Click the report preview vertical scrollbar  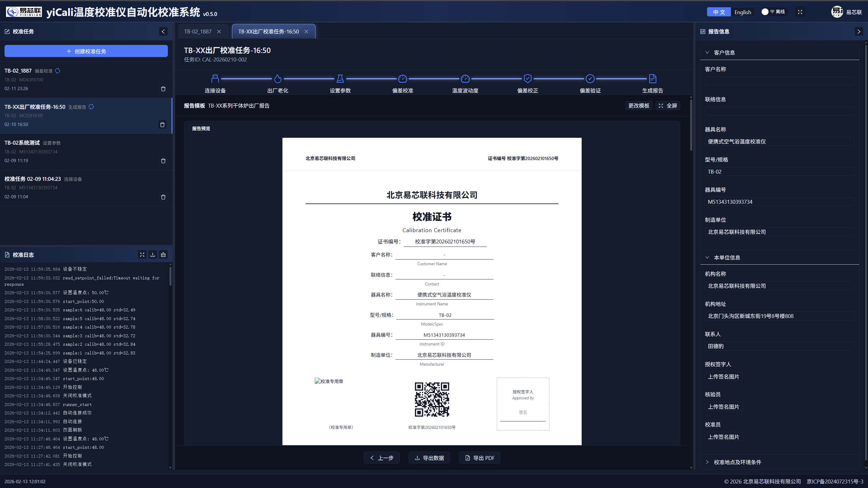tap(691, 125)
